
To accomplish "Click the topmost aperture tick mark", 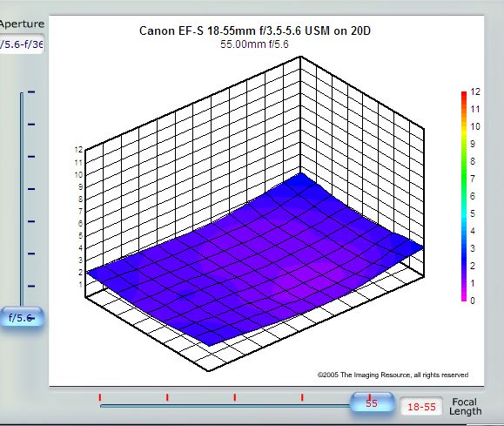I will (31, 92).
